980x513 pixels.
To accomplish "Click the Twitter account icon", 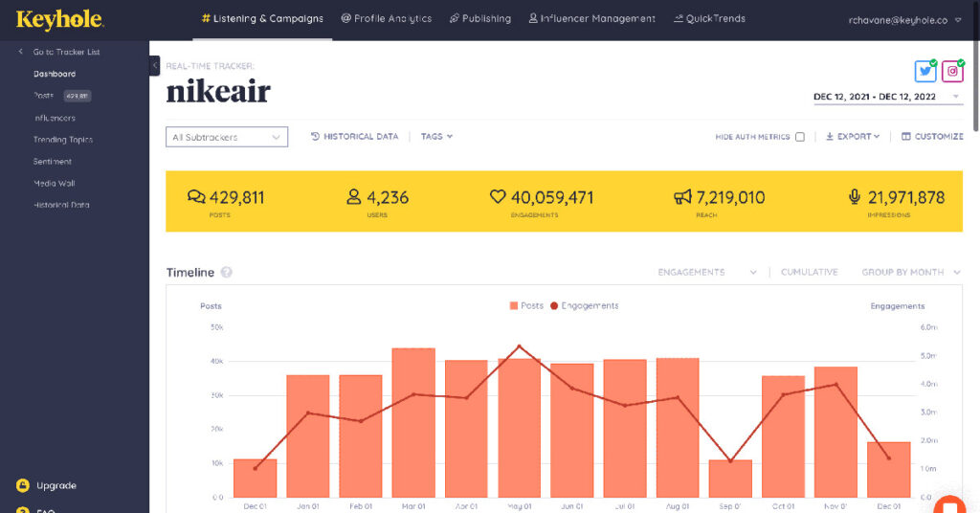I will coord(925,72).
